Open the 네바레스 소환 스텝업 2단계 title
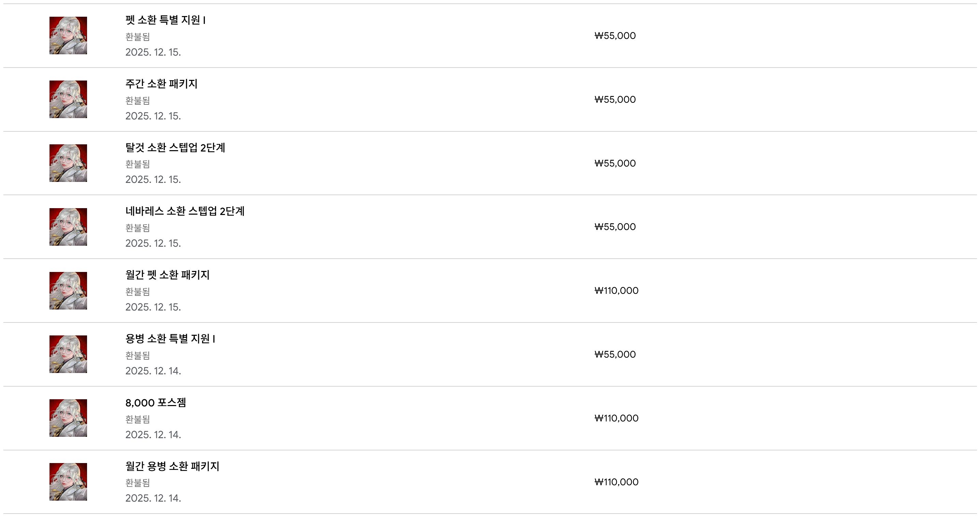 pyautogui.click(x=185, y=211)
